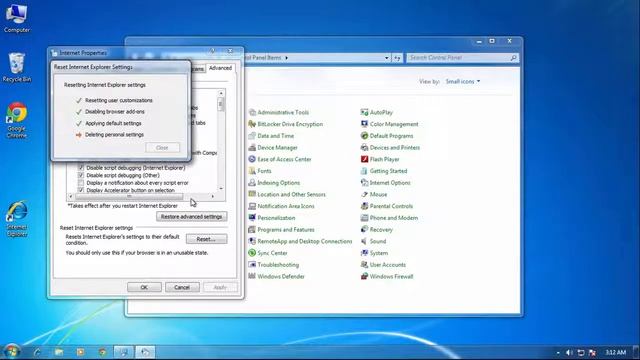
Task: Click Close in Reset Internet Explorer Settings dialog
Action: [x=162, y=148]
